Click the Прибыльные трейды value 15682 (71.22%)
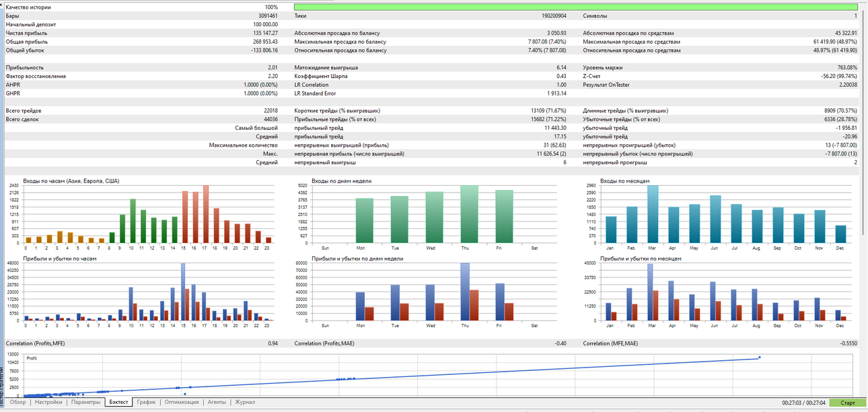 coord(548,120)
